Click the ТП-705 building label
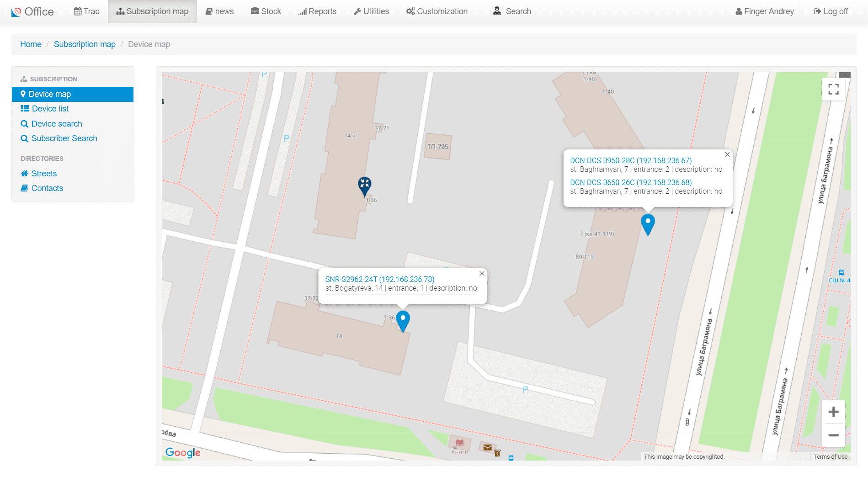The width and height of the screenshot is (868, 493). click(x=438, y=147)
